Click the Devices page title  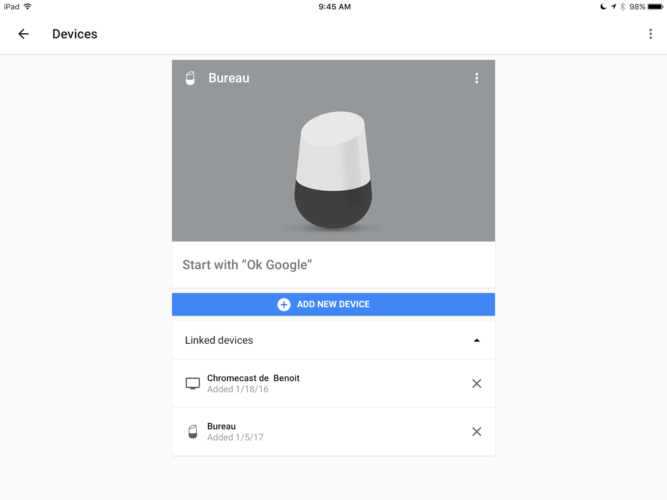(x=75, y=34)
